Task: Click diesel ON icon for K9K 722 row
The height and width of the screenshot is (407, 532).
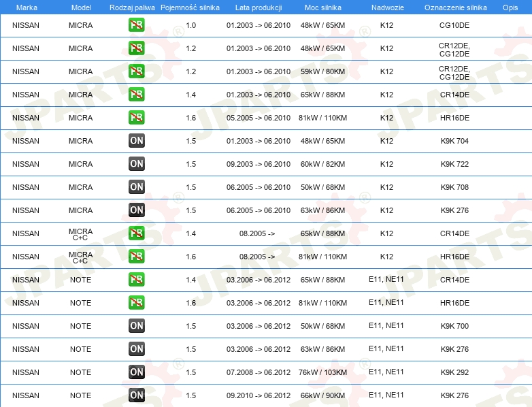Action: pyautogui.click(x=136, y=163)
